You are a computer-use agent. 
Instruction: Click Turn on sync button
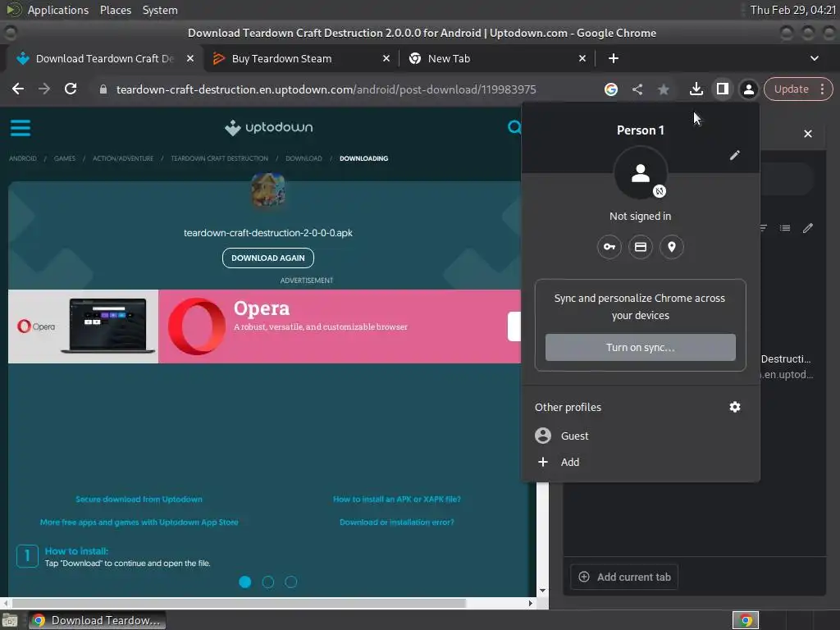[x=640, y=347]
